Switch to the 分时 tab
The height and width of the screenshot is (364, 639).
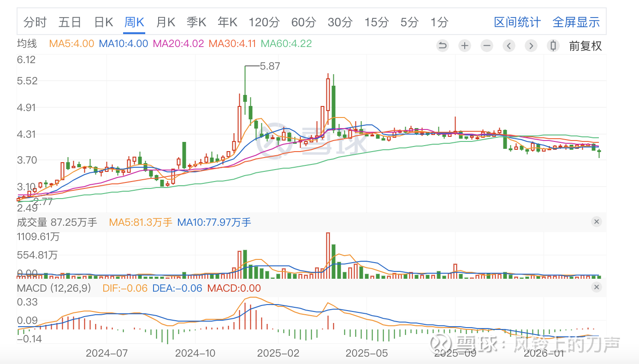click(35, 22)
